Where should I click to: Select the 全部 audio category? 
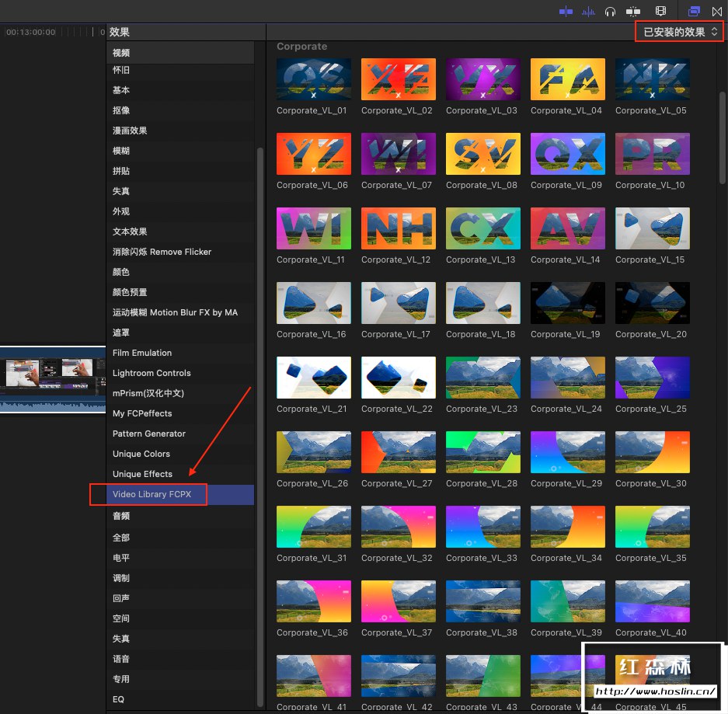(x=180, y=538)
